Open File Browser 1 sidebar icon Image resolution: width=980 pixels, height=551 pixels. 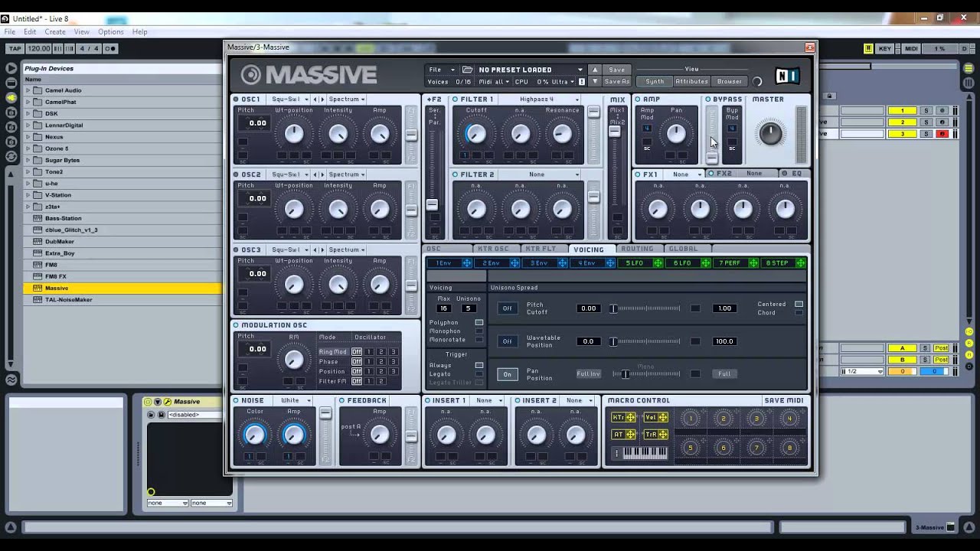coord(11,112)
